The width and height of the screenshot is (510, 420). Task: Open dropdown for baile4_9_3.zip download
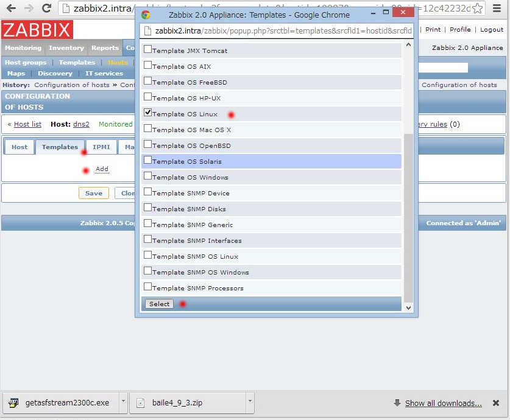(250, 402)
